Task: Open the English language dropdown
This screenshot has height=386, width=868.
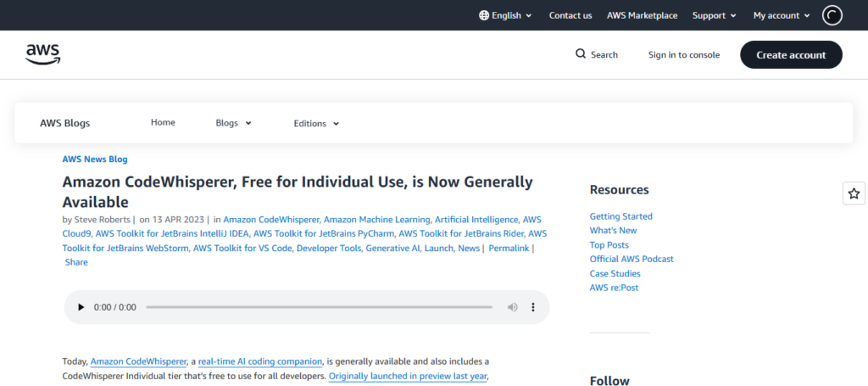Action: 505,15
